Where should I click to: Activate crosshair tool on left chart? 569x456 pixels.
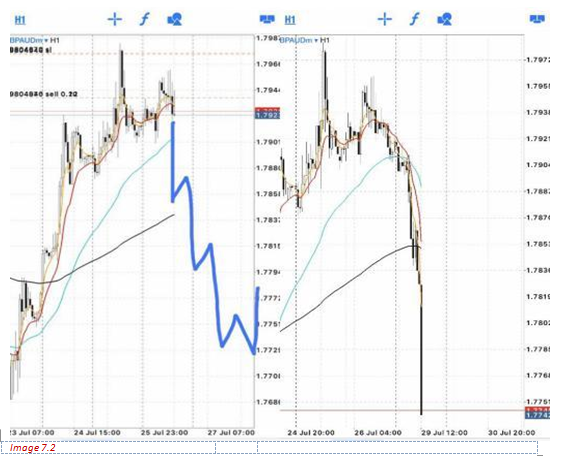click(115, 19)
